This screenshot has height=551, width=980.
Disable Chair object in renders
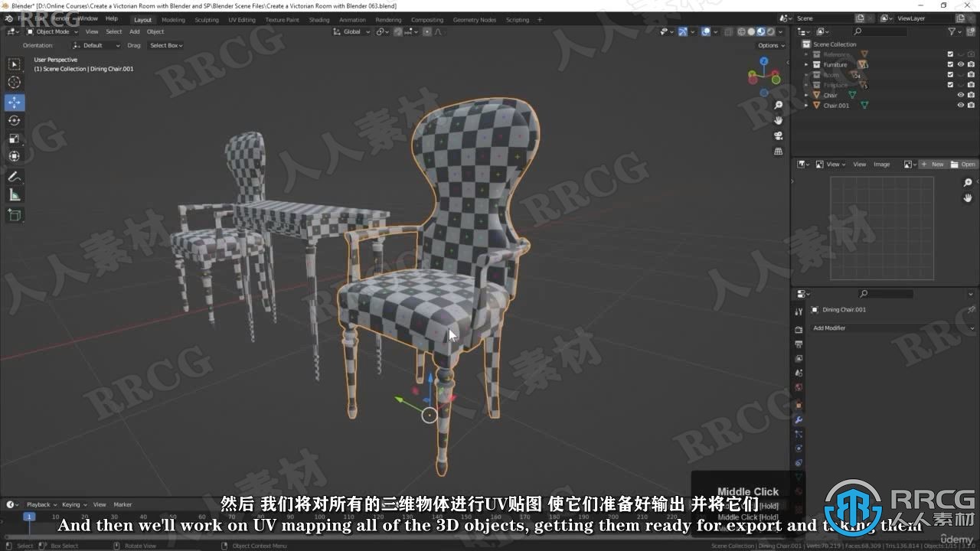point(971,95)
